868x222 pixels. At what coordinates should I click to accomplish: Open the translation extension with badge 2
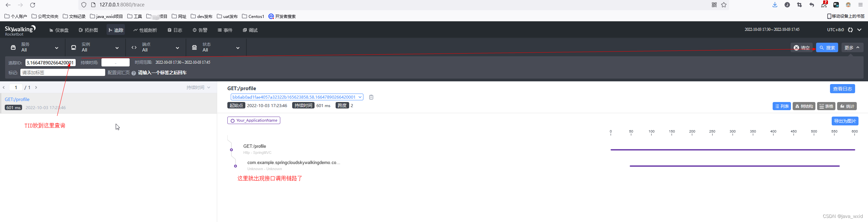click(824, 4)
